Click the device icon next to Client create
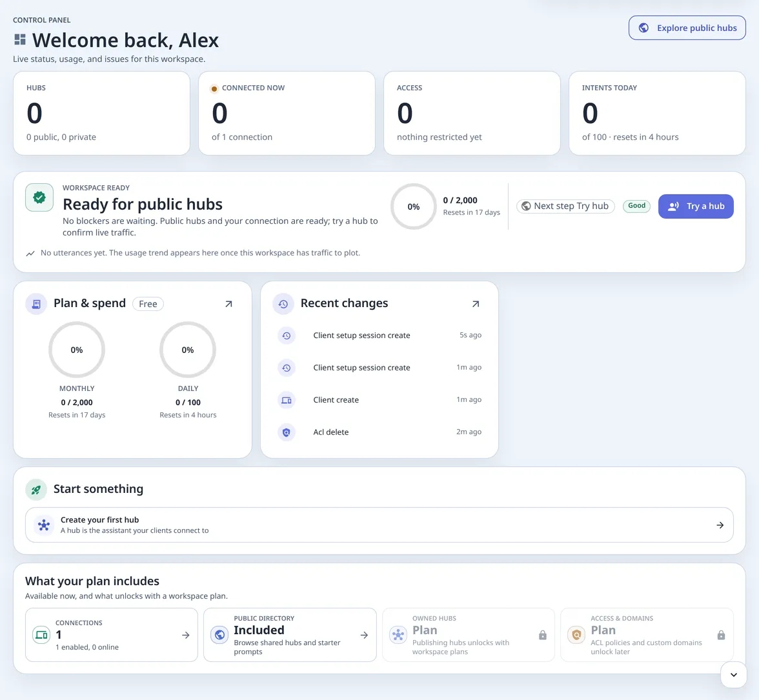Image resolution: width=759 pixels, height=700 pixels. click(x=287, y=400)
